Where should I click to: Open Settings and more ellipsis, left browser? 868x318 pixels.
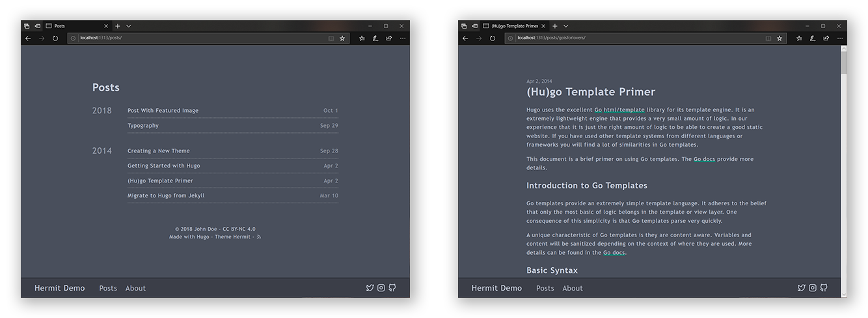click(403, 38)
